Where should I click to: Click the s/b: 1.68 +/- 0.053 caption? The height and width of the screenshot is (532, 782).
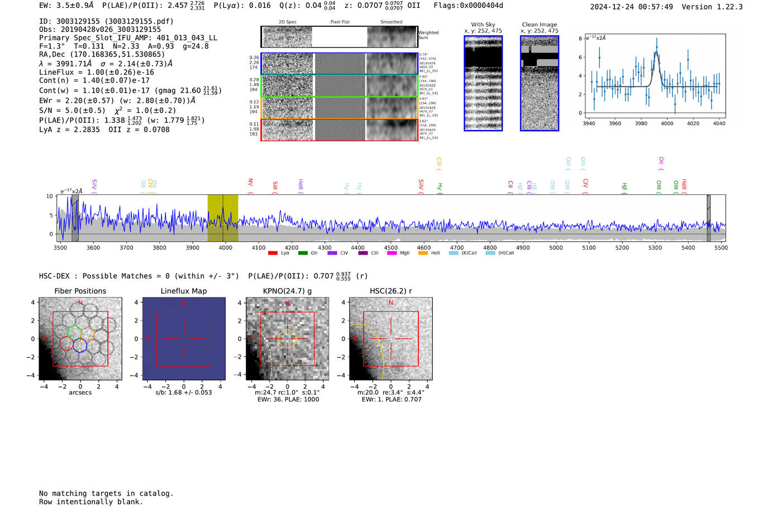184,392
